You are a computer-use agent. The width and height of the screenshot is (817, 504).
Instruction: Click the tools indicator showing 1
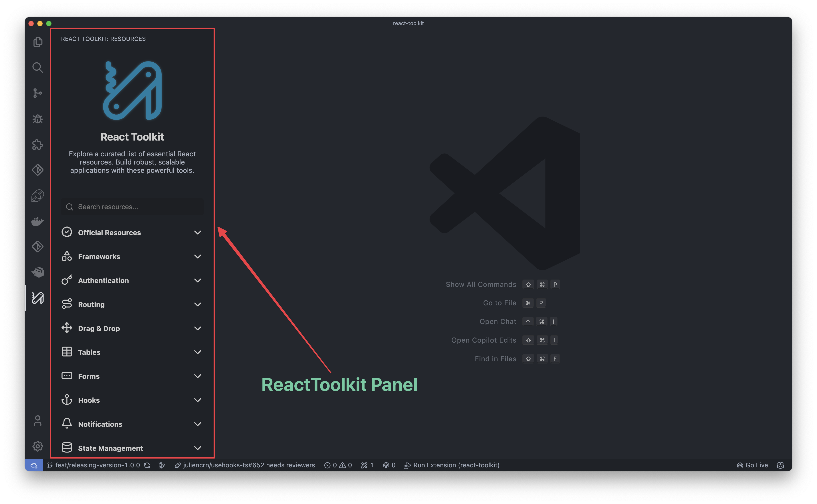point(367,465)
